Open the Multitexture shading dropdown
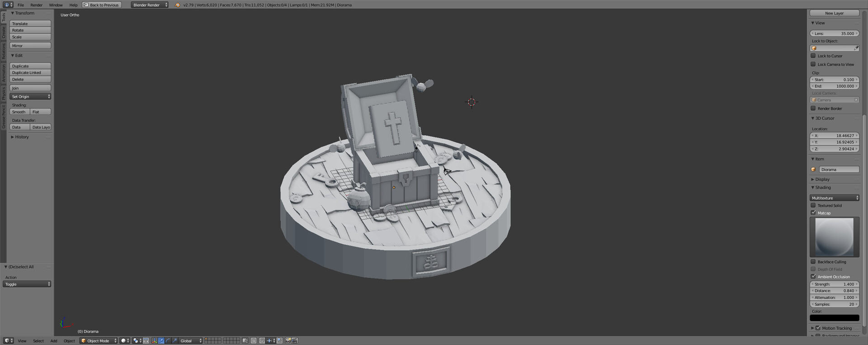This screenshot has height=345, width=868. tap(835, 198)
